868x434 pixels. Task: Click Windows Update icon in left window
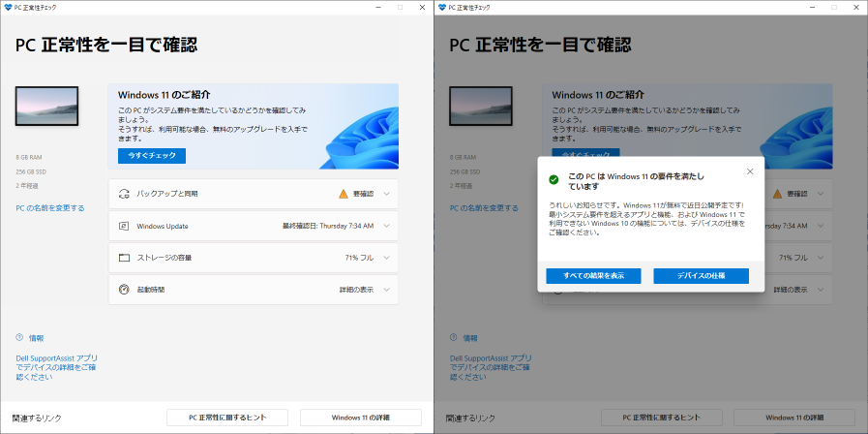(x=124, y=226)
